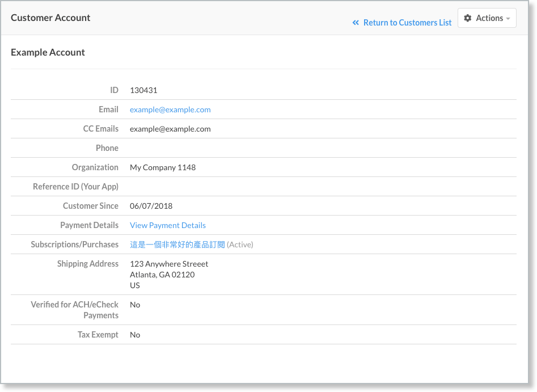Viewport: 537px width, 392px height.
Task: Click the Customer Since date 06/07/2018
Action: click(x=151, y=206)
